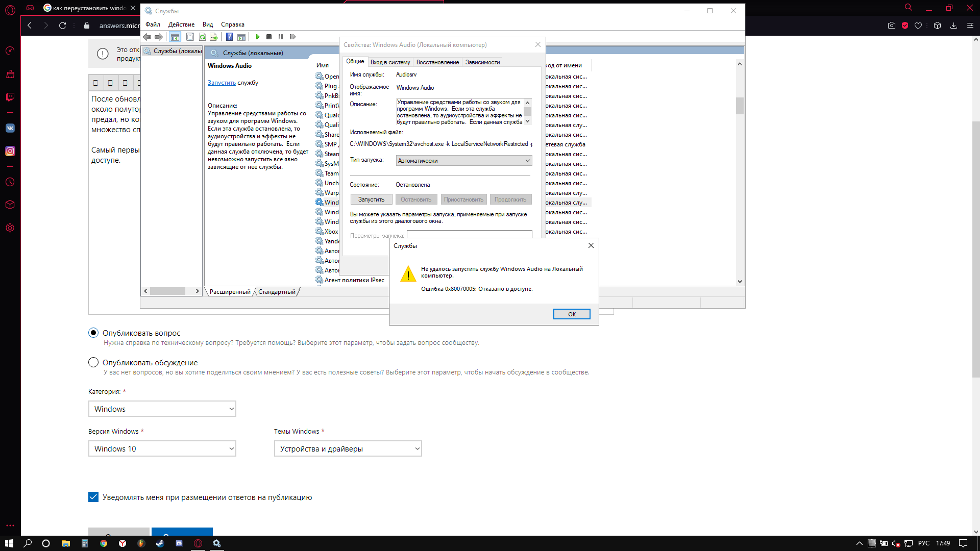This screenshot has height=551, width=980.
Task: Open the Windows Start menu
Action: [x=9, y=543]
